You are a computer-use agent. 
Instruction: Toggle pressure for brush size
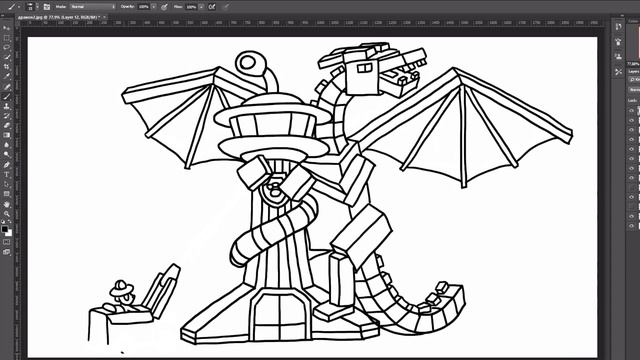pyautogui.click(x=226, y=7)
